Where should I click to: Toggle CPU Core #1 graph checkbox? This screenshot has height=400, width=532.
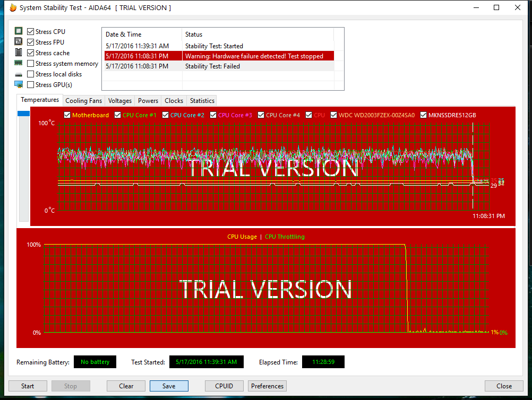point(118,115)
